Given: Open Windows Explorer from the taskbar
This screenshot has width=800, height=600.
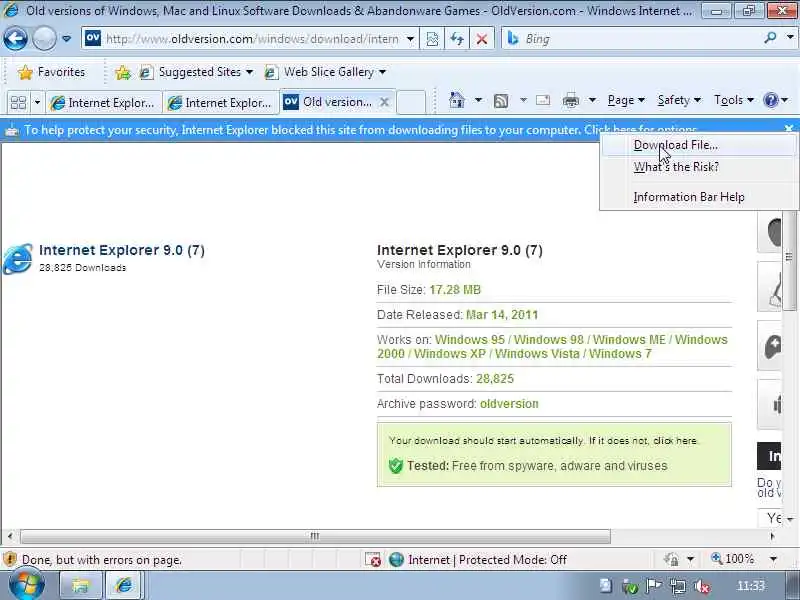Looking at the screenshot, I should (x=81, y=586).
